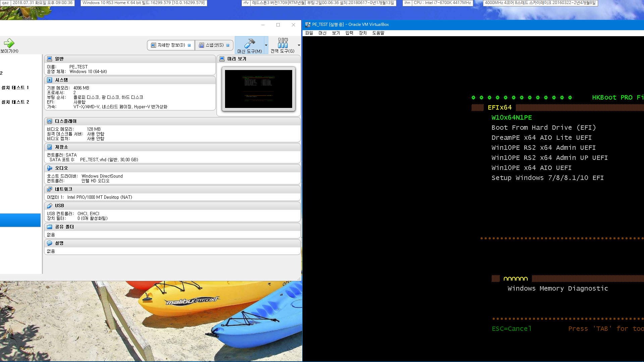644x362 pixels.
Task: Open File (파일) menu in PE_TEST window
Action: pyautogui.click(x=309, y=33)
